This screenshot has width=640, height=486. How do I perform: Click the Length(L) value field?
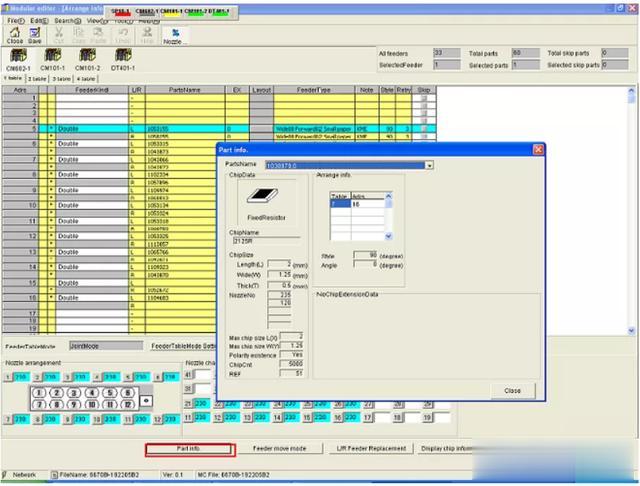click(279, 264)
